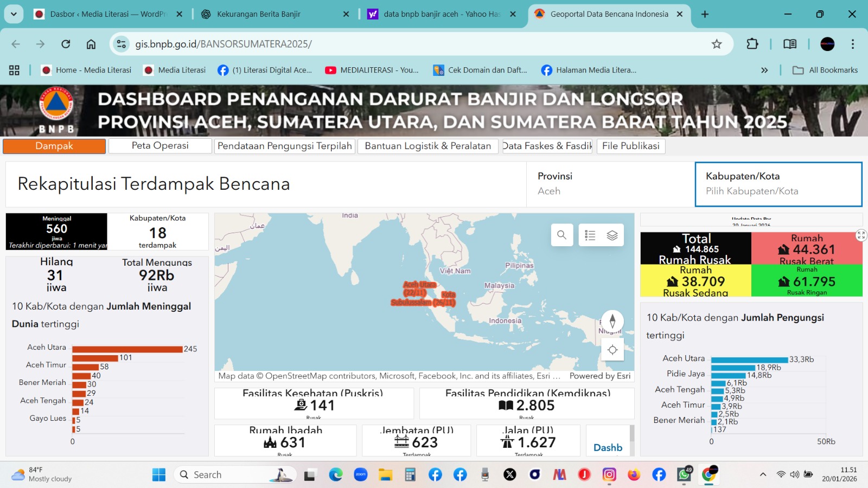The height and width of the screenshot is (488, 868).
Task: Expand the house damage panel fullscreen
Action: tap(861, 235)
